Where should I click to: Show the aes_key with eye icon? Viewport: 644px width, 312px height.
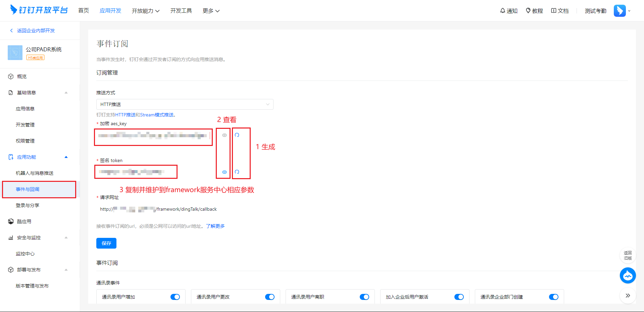[x=225, y=135]
